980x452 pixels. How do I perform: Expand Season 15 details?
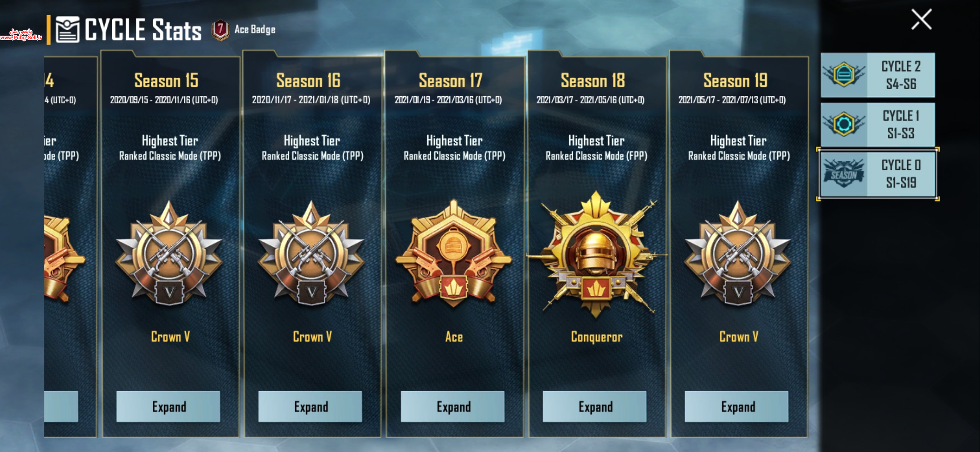tap(168, 406)
